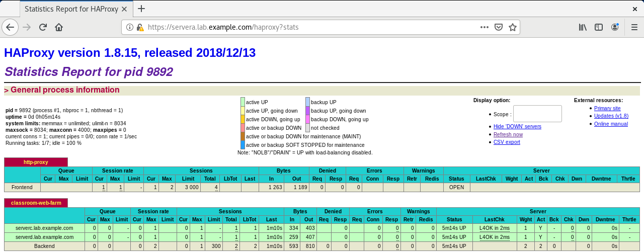Image resolution: width=644 pixels, height=252 pixels.
Task: Download stats via CSV export link
Action: tap(507, 142)
